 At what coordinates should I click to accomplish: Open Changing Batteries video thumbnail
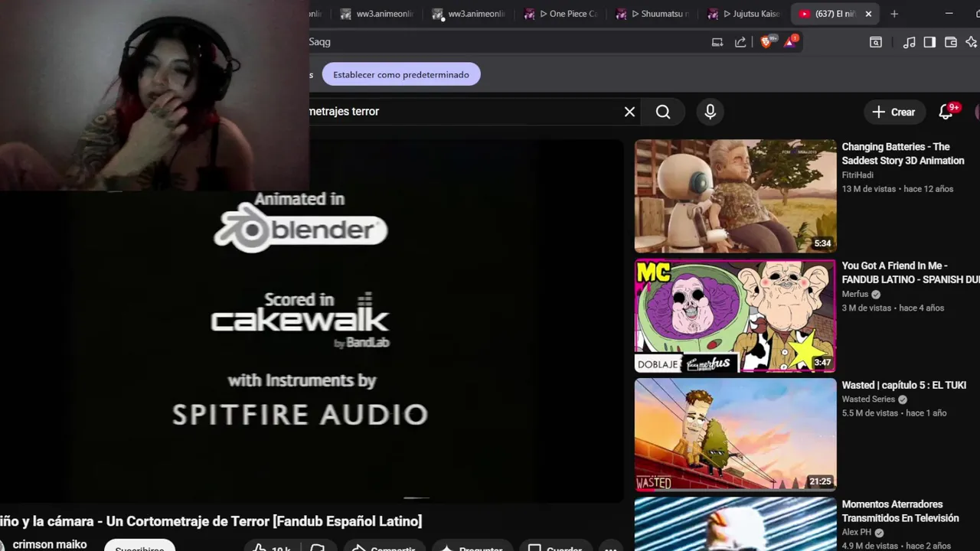tap(735, 196)
